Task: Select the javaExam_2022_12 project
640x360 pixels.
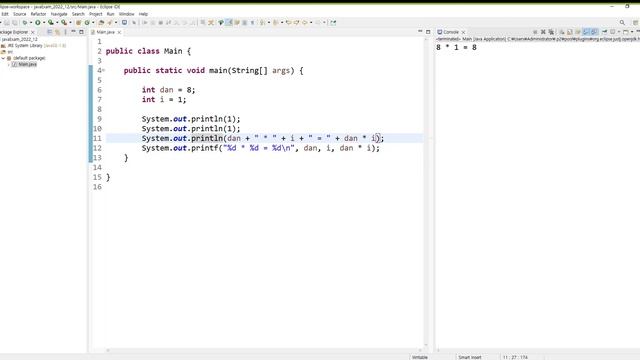Action: click(x=19, y=39)
